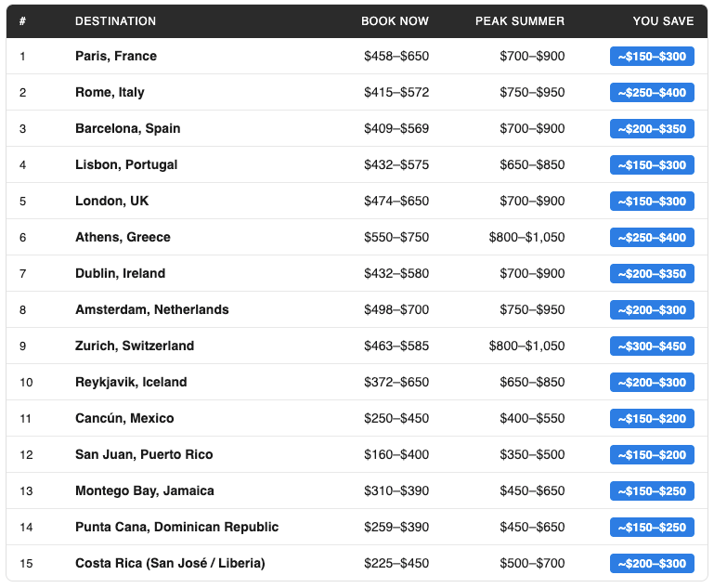Click Zurich savings badge ~$300–$450
This screenshot has width=714, height=588.
(x=652, y=346)
